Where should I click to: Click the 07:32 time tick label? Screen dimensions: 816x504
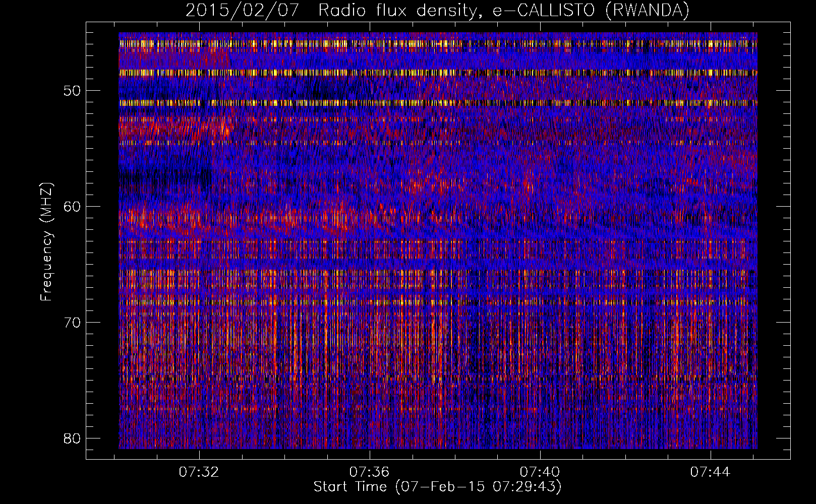tap(199, 472)
